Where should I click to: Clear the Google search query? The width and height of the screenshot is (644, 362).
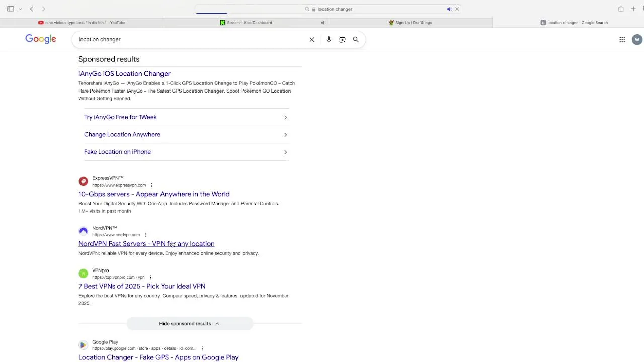point(312,40)
